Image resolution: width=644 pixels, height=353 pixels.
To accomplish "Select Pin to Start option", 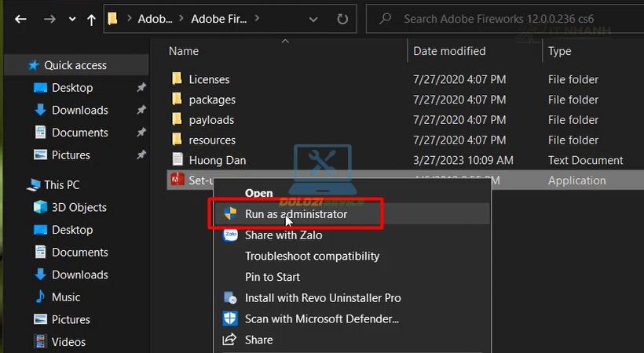I will (x=272, y=277).
